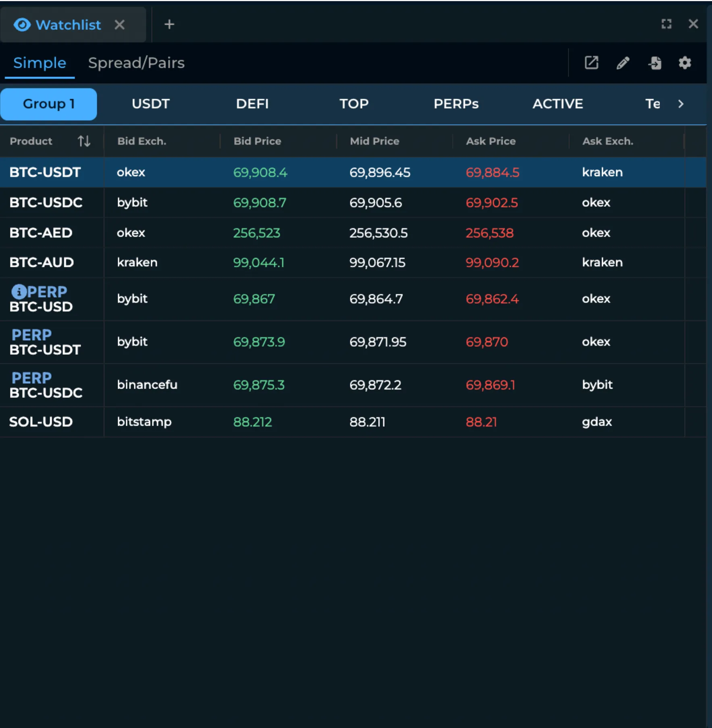This screenshot has height=728, width=712.
Task: Click the binancefu bid exchange cell
Action: 147,385
